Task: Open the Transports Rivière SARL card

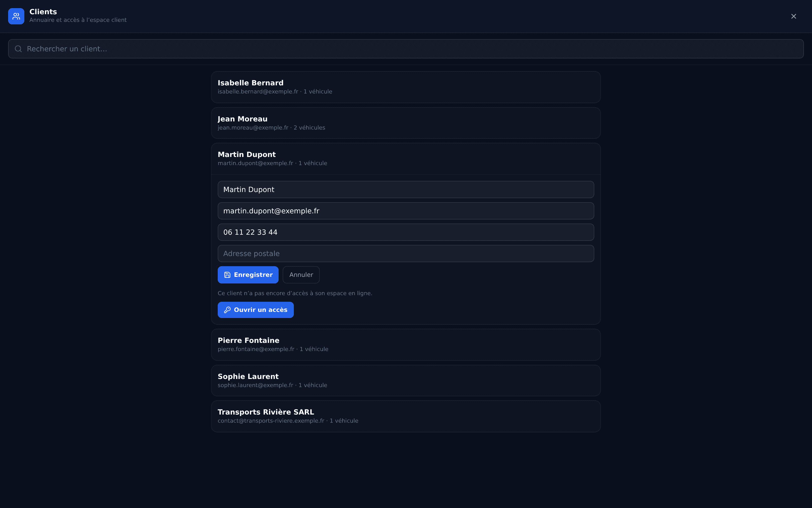Action: point(406,416)
